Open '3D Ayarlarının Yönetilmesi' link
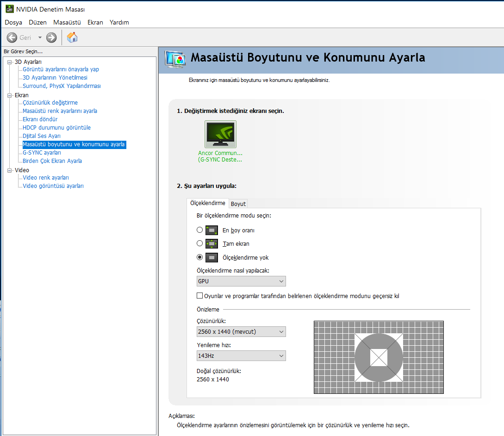 (55, 78)
